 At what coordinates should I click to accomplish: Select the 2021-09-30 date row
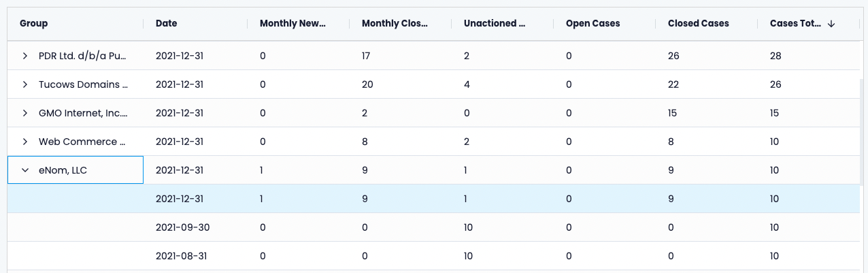pyautogui.click(x=182, y=227)
